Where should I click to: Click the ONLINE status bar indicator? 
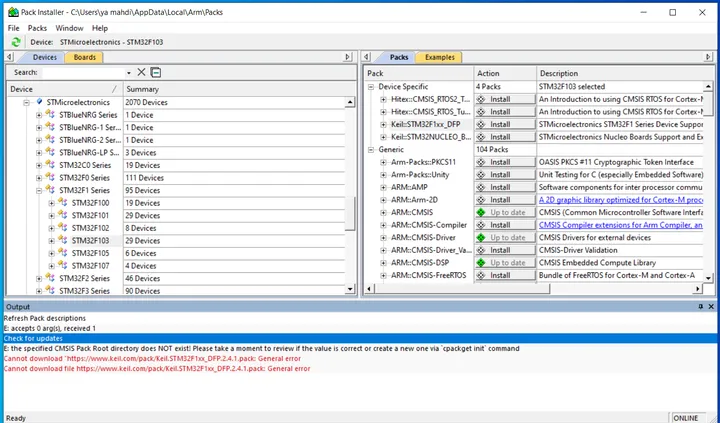coord(687,418)
